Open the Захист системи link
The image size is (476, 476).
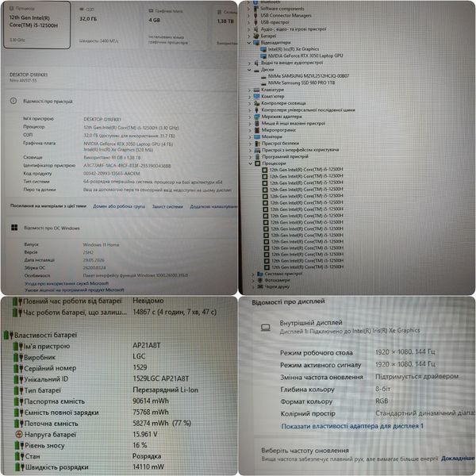[x=167, y=207]
